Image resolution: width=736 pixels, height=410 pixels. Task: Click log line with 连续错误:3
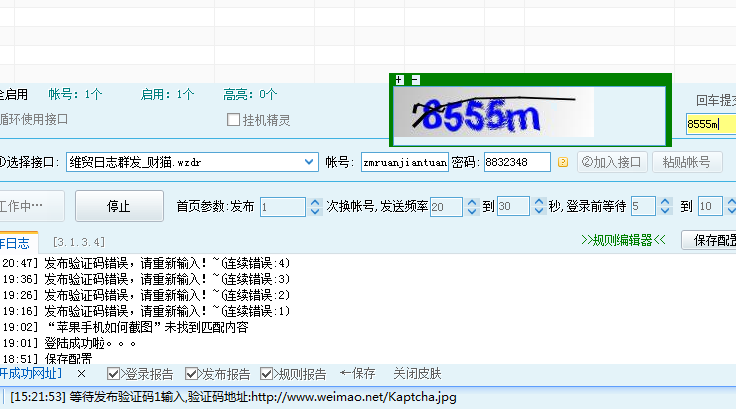click(x=146, y=279)
